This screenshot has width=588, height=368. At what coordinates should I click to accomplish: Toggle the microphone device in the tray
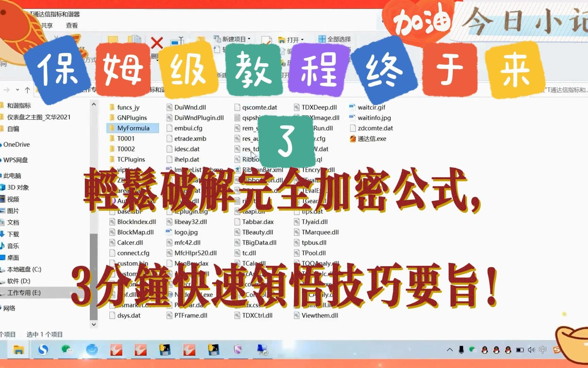click(461, 349)
